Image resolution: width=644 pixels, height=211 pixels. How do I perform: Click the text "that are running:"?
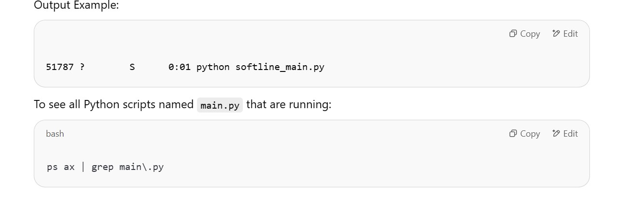(289, 105)
